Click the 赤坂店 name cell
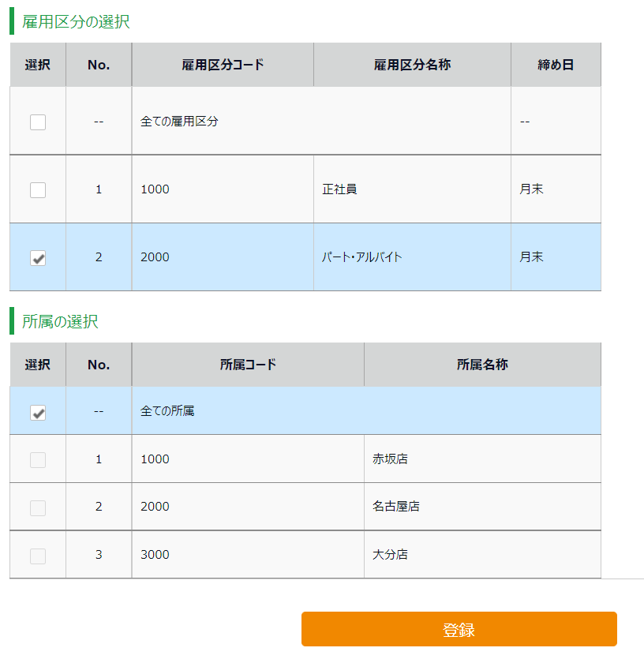The width and height of the screenshot is (644, 659). pos(390,459)
